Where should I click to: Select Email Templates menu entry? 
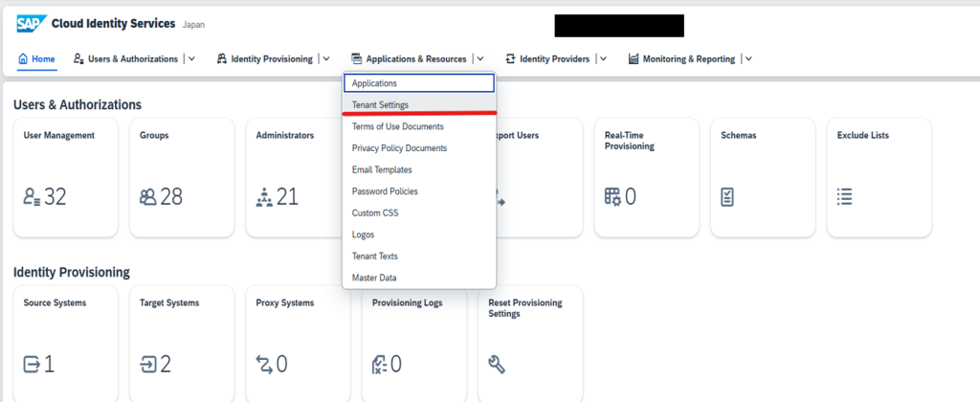click(382, 169)
